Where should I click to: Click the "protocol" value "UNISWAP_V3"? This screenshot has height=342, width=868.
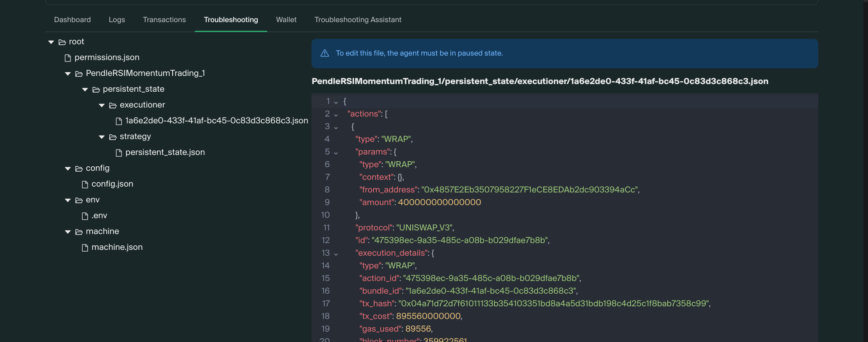(424, 228)
